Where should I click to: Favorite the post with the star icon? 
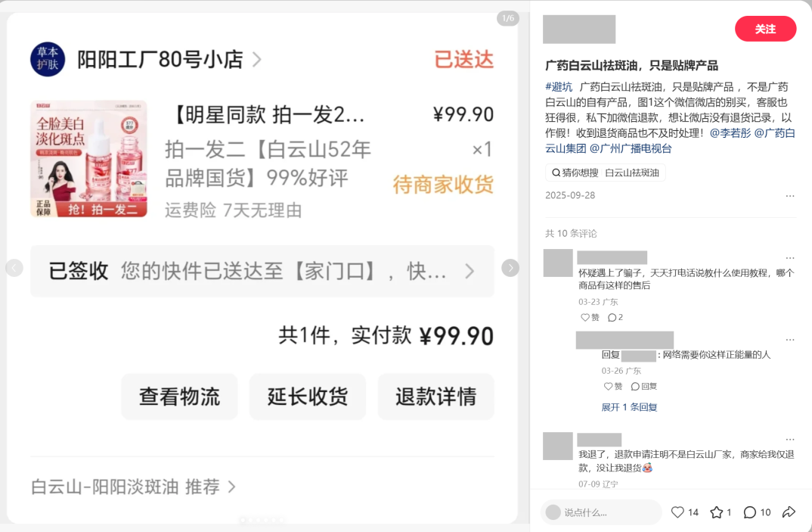click(x=716, y=512)
